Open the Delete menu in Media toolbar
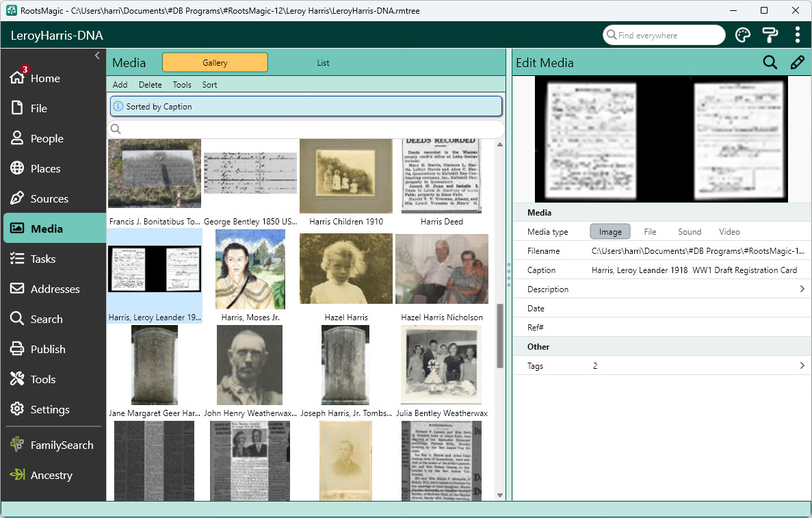This screenshot has width=812, height=518. 150,84
